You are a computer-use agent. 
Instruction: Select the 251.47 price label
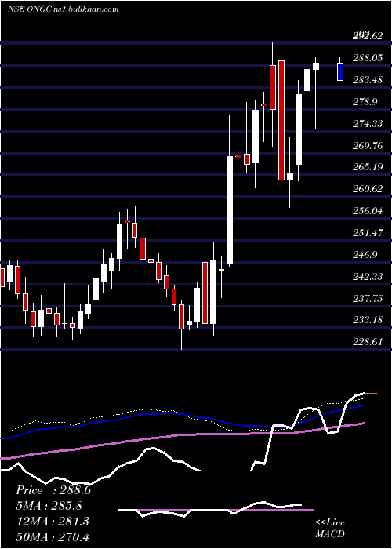coord(368,233)
